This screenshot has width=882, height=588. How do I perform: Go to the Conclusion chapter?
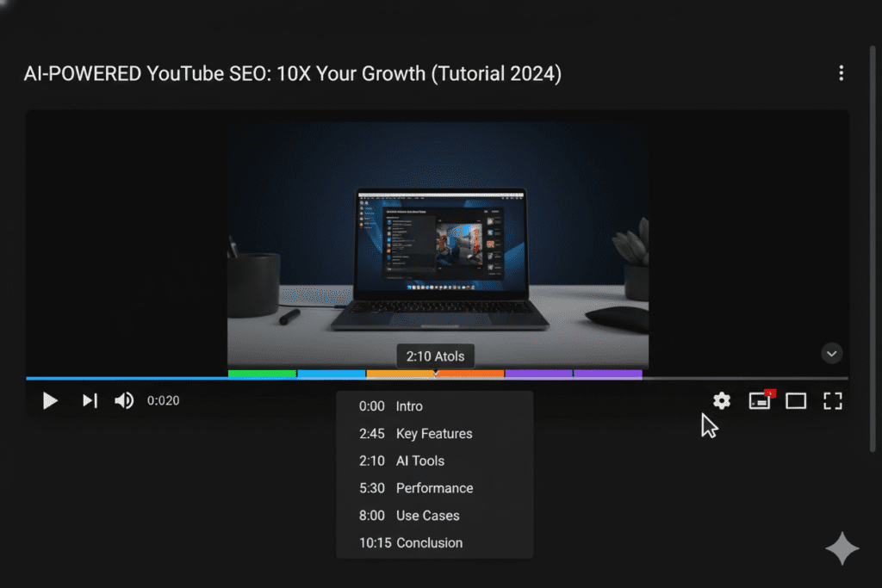click(429, 542)
